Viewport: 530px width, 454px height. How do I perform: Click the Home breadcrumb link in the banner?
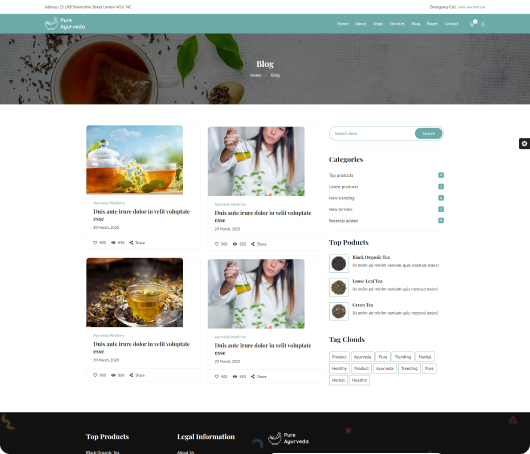pyautogui.click(x=256, y=75)
